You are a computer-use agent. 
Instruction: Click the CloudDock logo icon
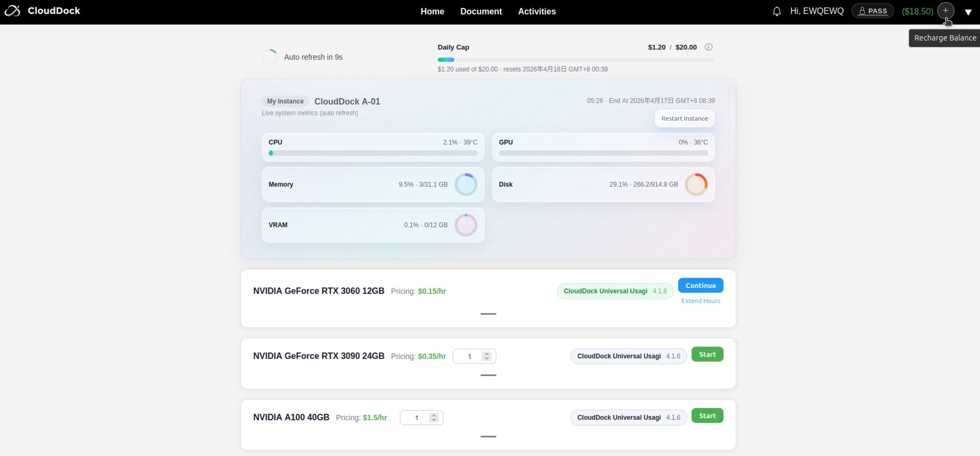click(x=12, y=11)
